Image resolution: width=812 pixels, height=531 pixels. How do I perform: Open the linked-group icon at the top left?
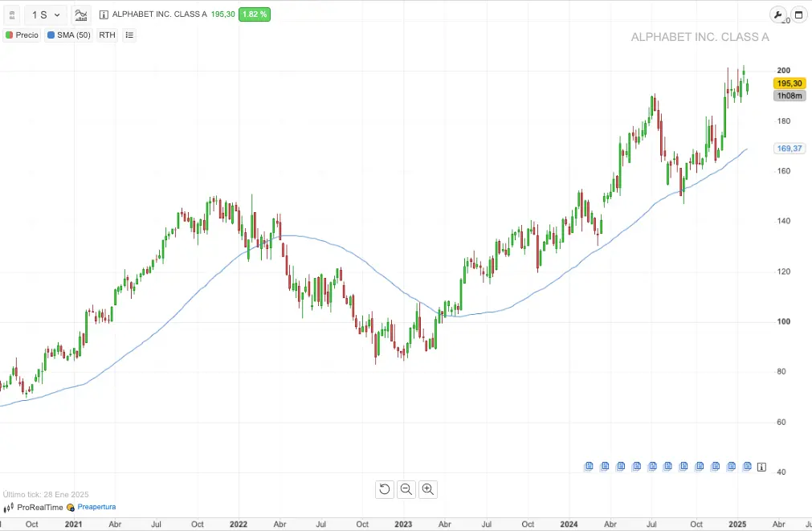[x=12, y=14]
